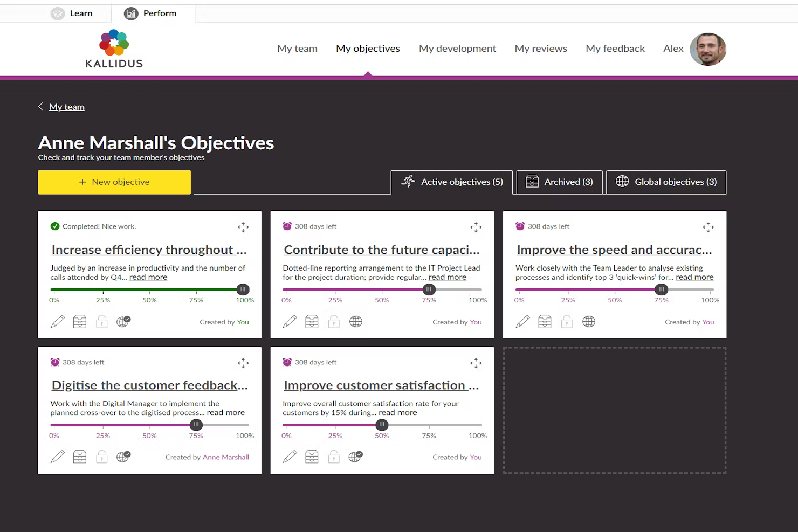Archive the 'Contribute to the future capacity' objective
798x532 pixels.
[312, 321]
